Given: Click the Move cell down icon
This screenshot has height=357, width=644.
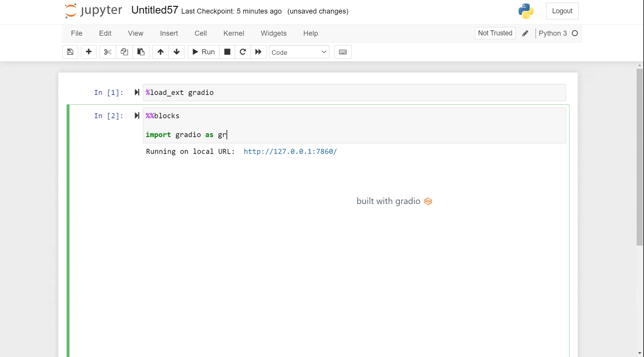Looking at the screenshot, I should pyautogui.click(x=177, y=52).
